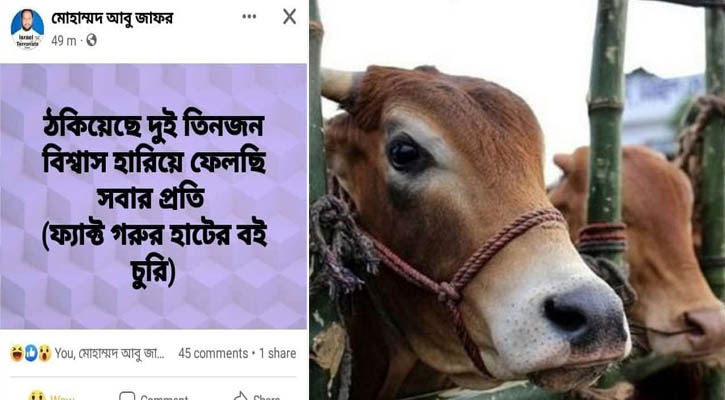Click the 49 m timestamp
725x400 pixels.
[x=64, y=41]
